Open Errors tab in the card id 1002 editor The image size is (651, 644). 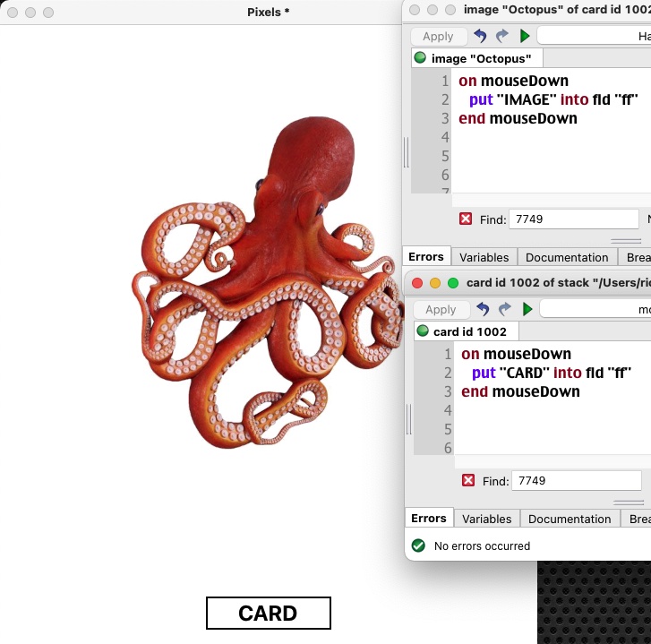coord(428,519)
